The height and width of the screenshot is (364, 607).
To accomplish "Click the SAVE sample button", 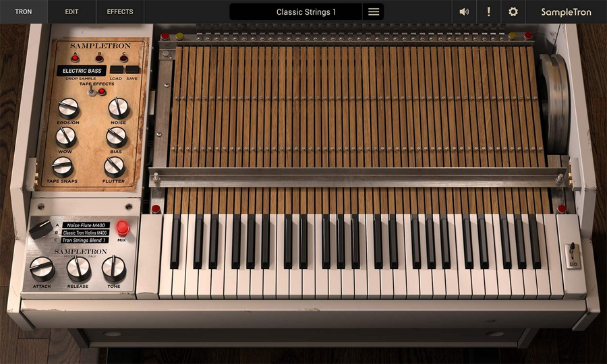I will point(132,70).
